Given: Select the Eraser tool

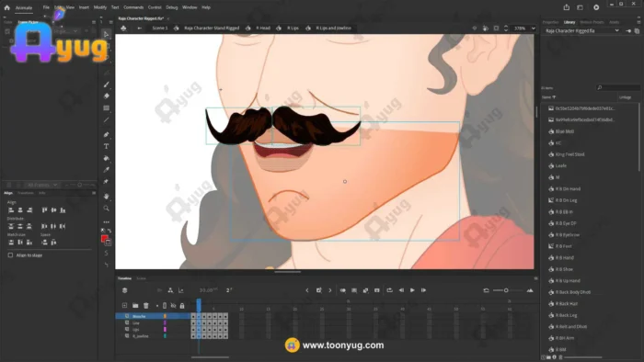Looking at the screenshot, I should [107, 96].
